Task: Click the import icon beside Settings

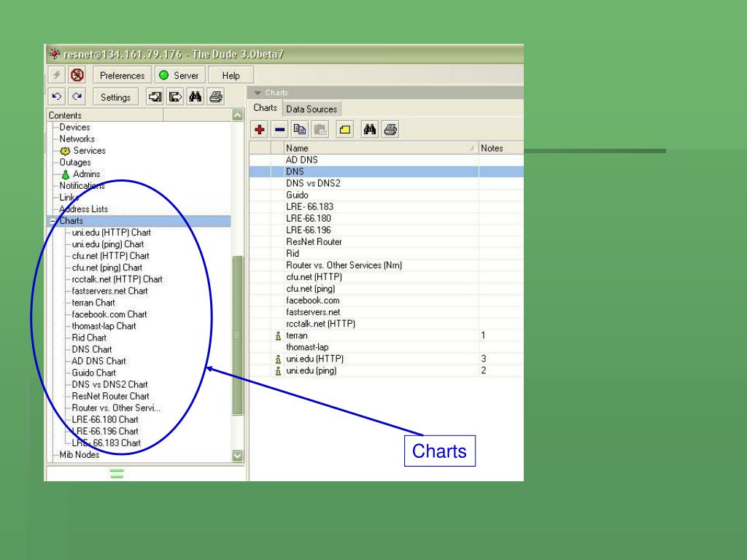Action: (155, 97)
